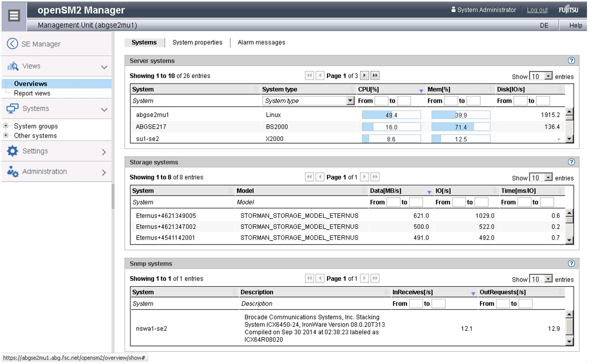The width and height of the screenshot is (595, 364).
Task: Switch to System properties tab
Action: 197,43
